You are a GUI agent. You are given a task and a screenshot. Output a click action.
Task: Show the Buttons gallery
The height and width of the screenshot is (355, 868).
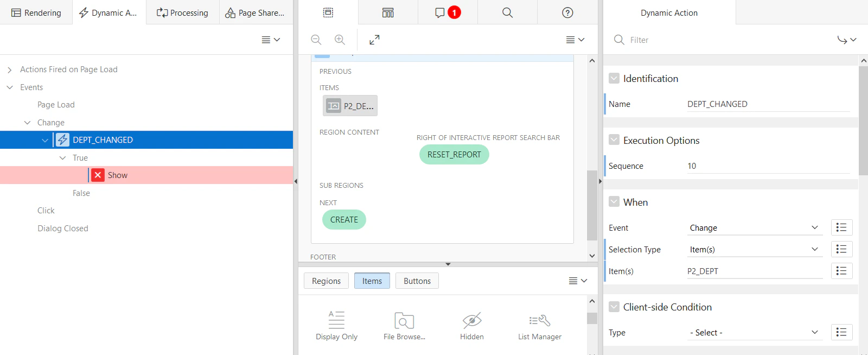point(417,281)
